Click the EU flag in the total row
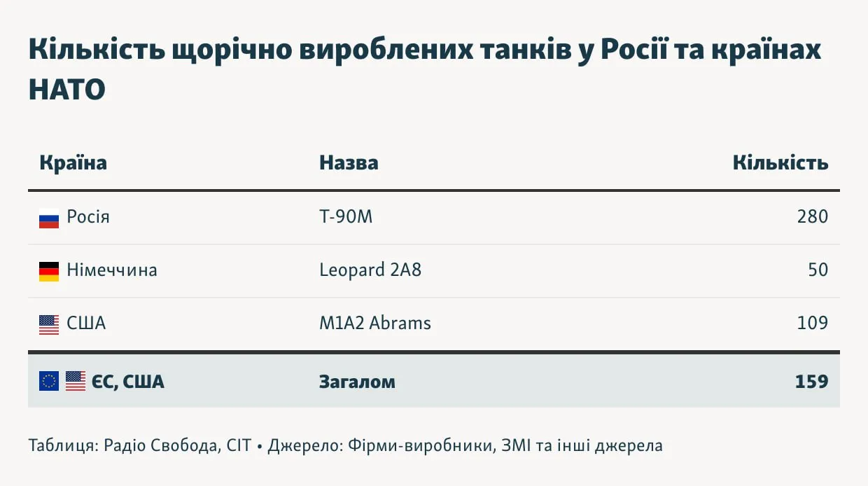868x486 pixels. (x=49, y=382)
